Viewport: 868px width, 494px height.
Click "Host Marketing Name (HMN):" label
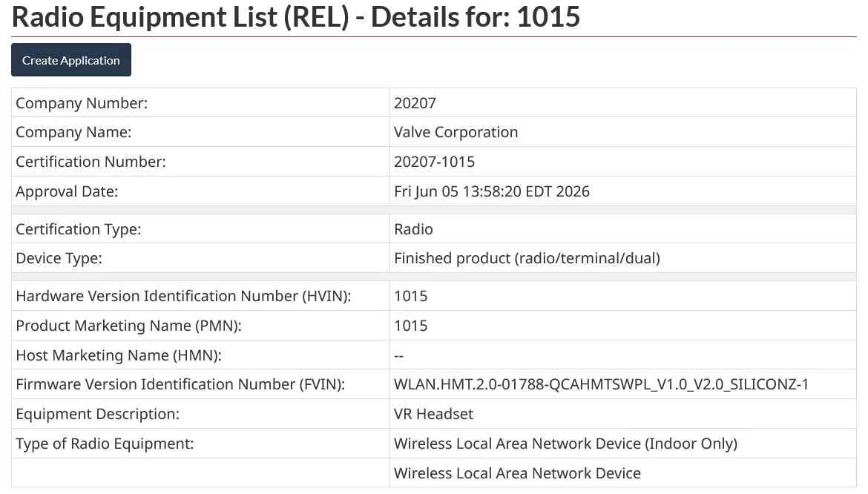(x=119, y=355)
